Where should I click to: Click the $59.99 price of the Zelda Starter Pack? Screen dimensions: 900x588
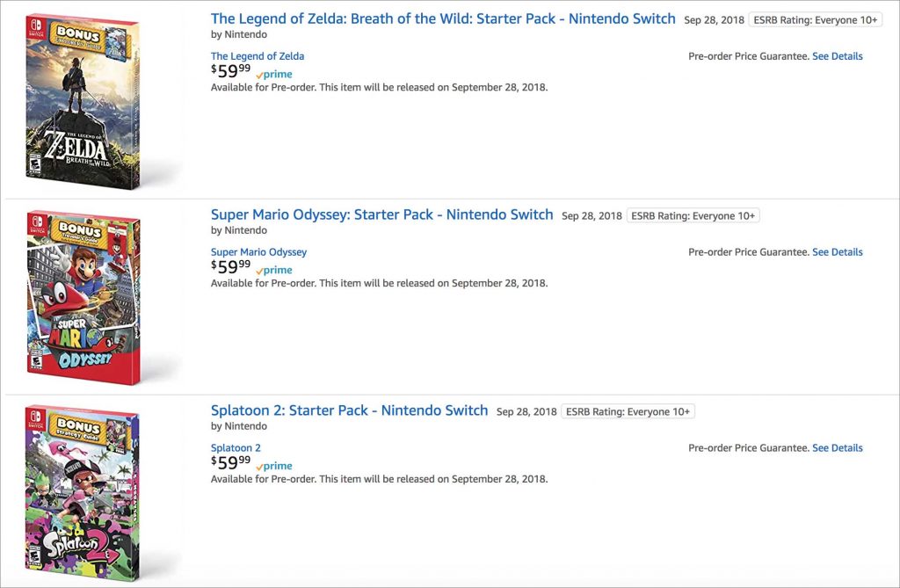click(x=231, y=70)
